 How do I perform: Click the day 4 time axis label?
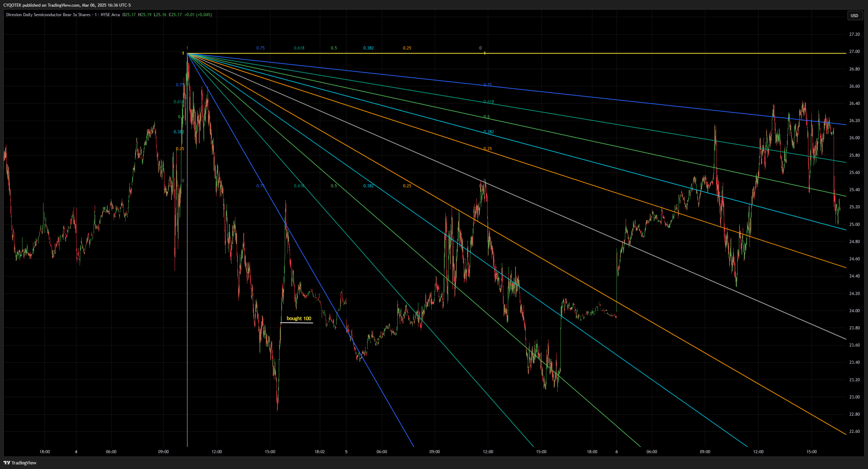click(x=76, y=452)
